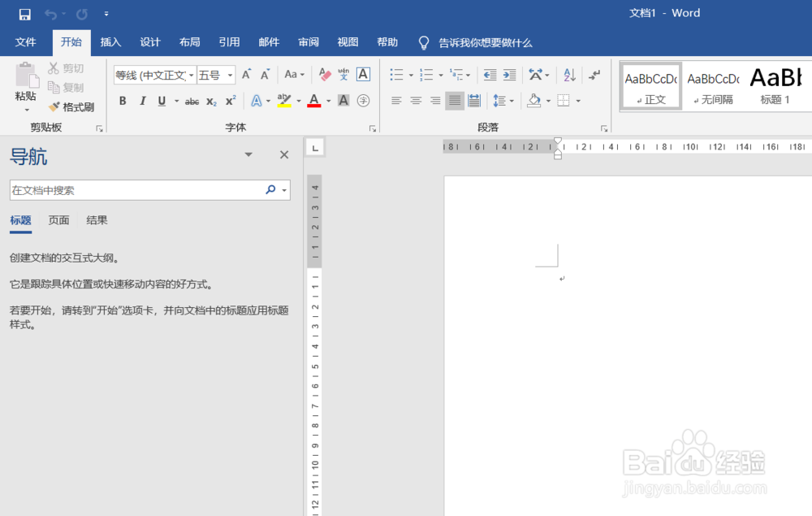Toggle subscript formatting
This screenshot has height=516, width=812.
point(212,100)
